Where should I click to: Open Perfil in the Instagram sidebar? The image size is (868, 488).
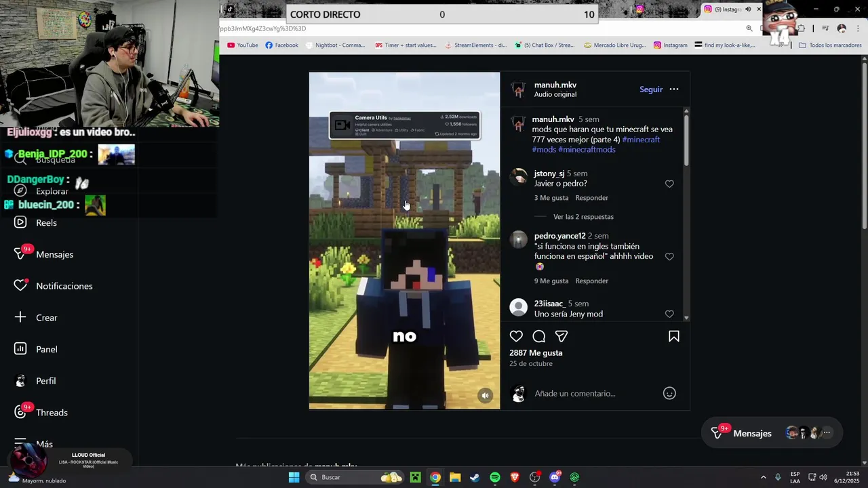click(37, 381)
